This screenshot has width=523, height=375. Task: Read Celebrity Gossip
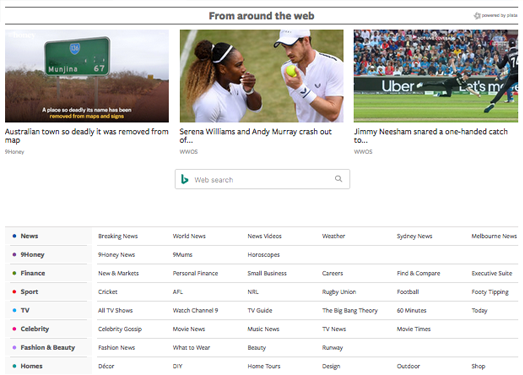(x=120, y=329)
